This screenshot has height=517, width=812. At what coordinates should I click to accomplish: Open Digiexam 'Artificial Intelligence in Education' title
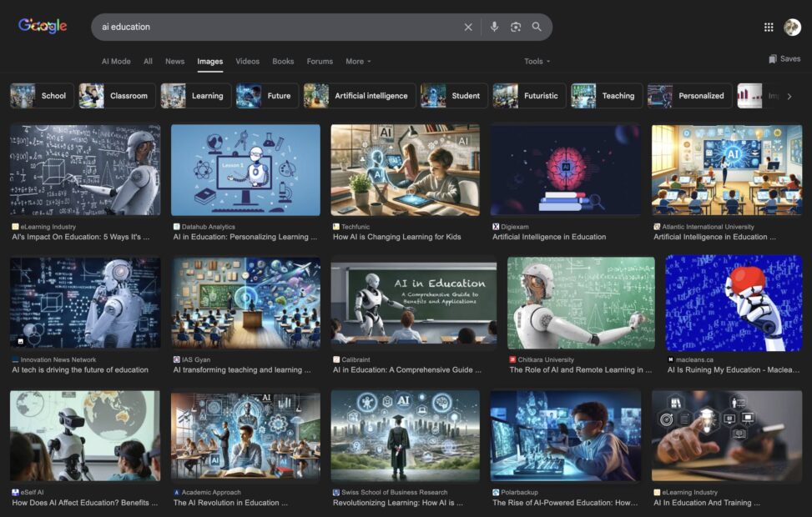[549, 237]
